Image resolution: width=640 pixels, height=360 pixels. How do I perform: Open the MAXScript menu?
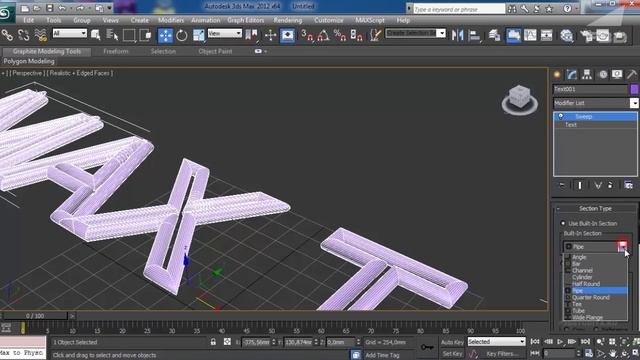(369, 20)
